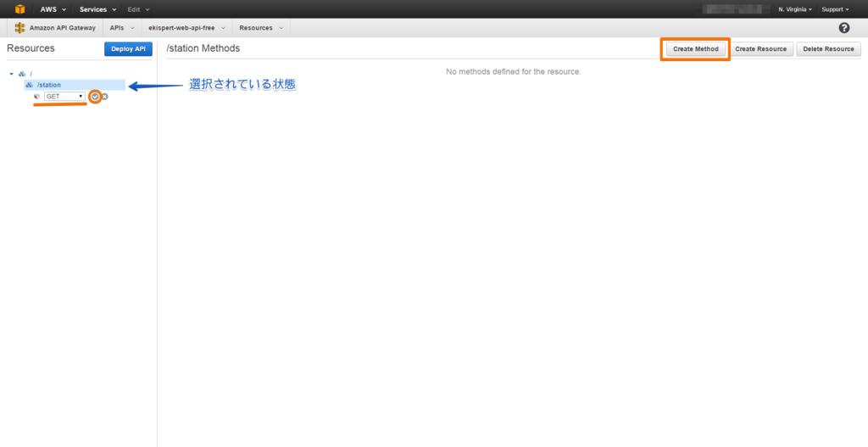
Task: Confirm method with checkmark icon
Action: [95, 97]
